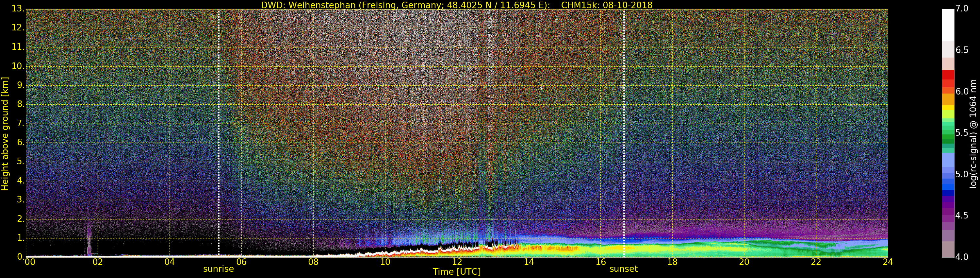Click the 'sunset' label below the time axis

(624, 269)
